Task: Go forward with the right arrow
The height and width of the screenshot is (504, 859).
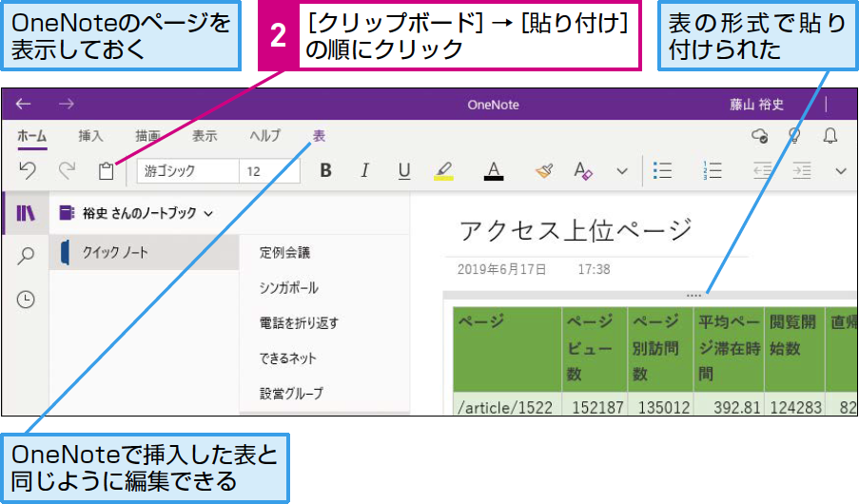Action: 67,104
